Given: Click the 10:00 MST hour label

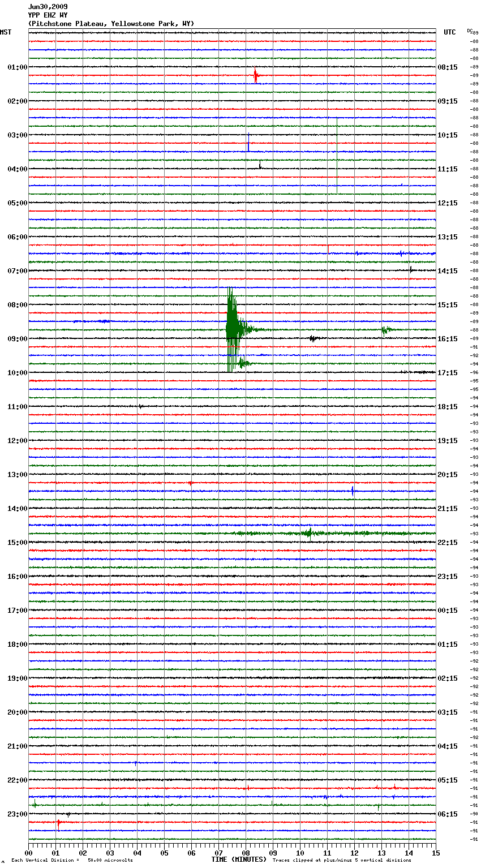Looking at the screenshot, I should (18, 373).
